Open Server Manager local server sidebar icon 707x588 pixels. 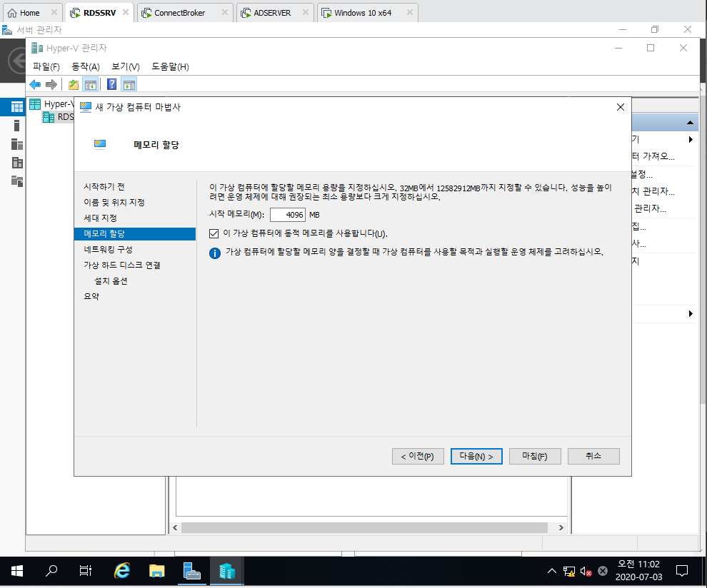pos(16,126)
